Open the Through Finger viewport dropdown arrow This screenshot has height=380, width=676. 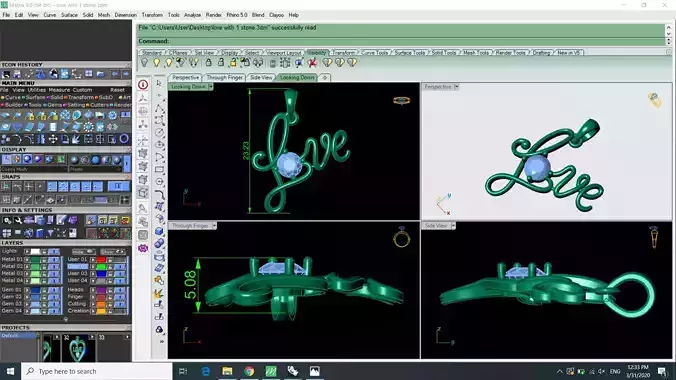click(214, 226)
